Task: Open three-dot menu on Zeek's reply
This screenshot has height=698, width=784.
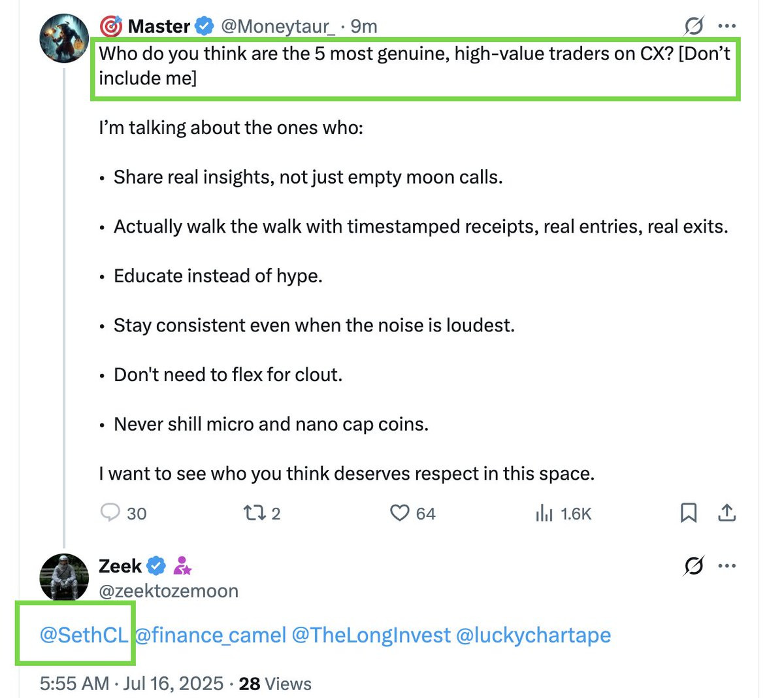Action: tap(727, 566)
